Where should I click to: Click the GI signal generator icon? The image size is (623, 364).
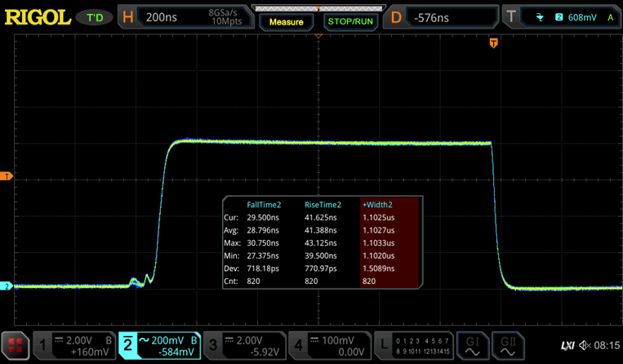pyautogui.click(x=473, y=346)
